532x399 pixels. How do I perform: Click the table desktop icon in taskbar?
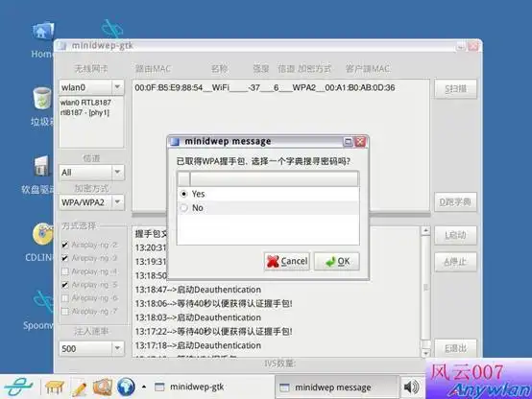click(55, 387)
